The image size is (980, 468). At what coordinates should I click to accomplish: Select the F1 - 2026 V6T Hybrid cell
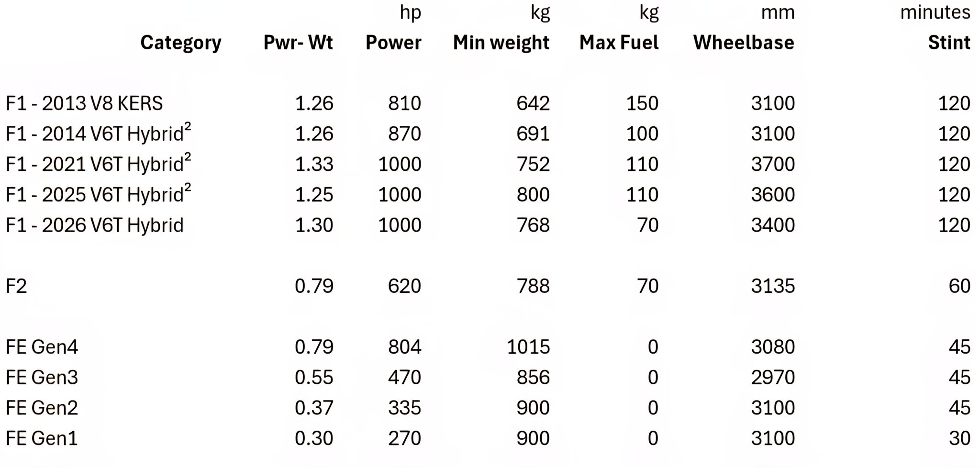(x=95, y=225)
